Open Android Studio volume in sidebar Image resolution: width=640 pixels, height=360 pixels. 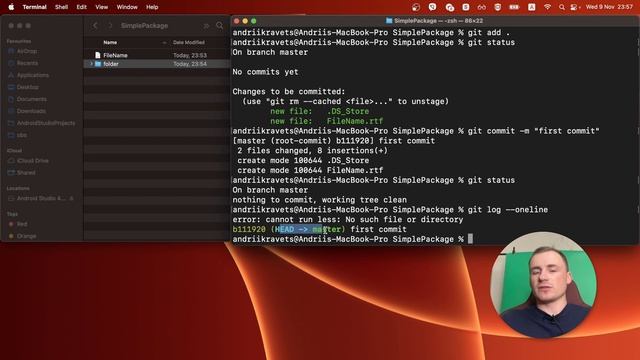click(x=40, y=198)
